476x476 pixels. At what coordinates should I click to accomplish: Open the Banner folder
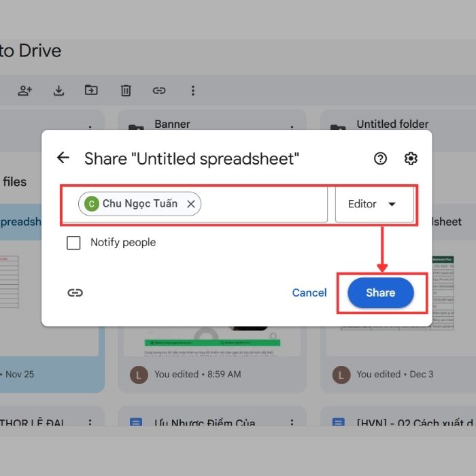172,124
